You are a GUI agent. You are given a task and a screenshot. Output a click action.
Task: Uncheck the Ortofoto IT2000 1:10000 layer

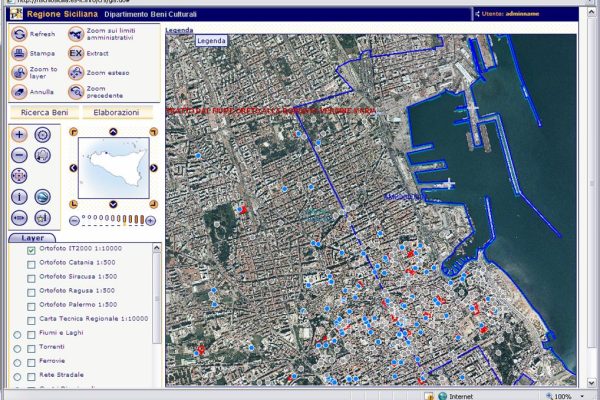pyautogui.click(x=31, y=249)
